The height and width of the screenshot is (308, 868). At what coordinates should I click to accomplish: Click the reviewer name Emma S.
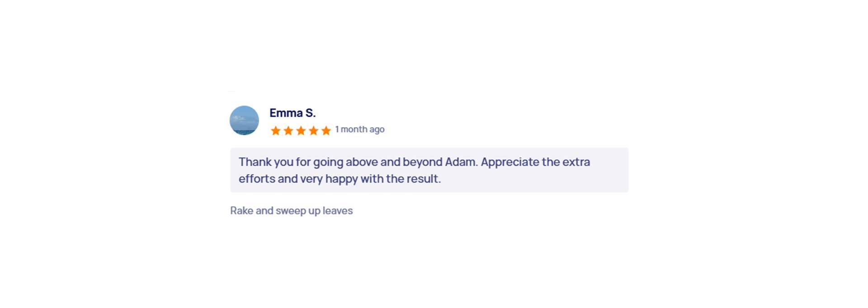point(292,113)
